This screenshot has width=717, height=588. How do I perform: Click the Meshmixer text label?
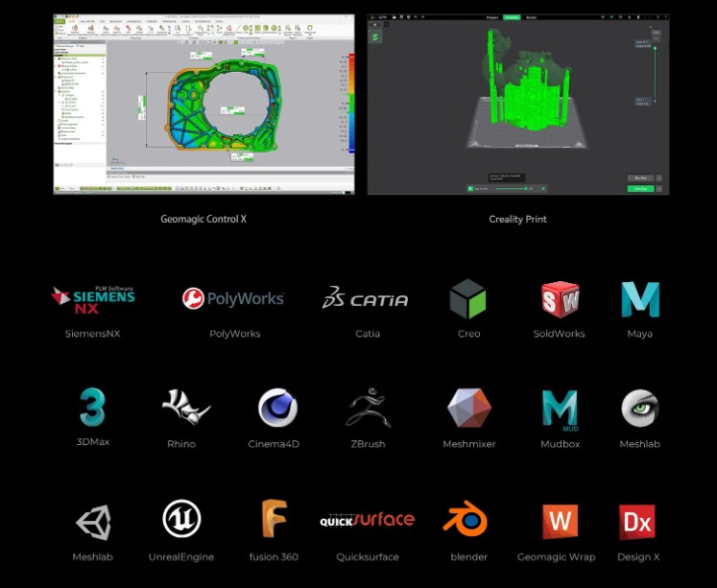point(469,443)
